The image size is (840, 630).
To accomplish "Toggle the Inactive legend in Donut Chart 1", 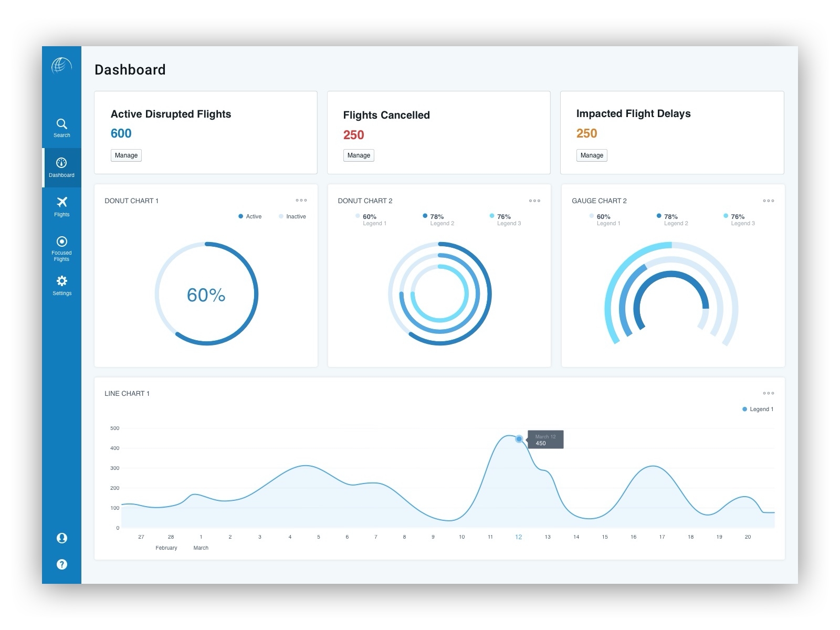I will 292,216.
